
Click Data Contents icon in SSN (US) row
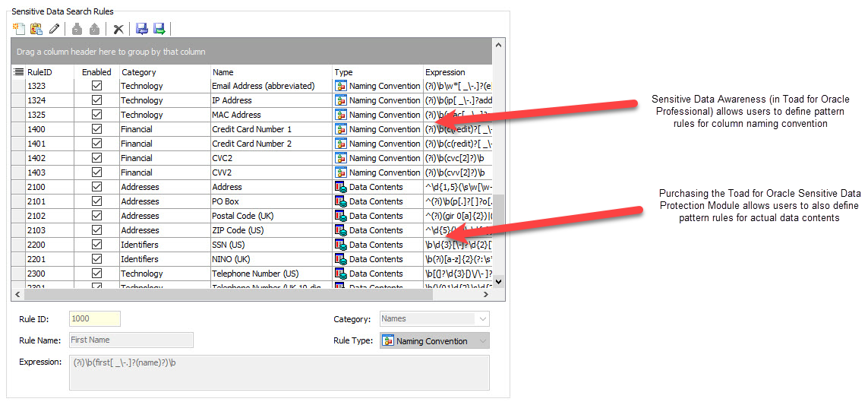coord(341,245)
